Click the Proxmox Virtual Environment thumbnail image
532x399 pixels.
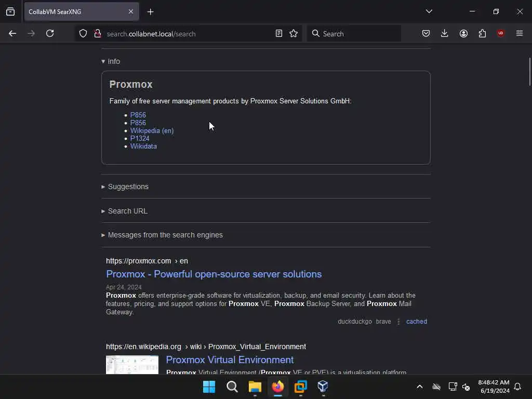coord(132,365)
